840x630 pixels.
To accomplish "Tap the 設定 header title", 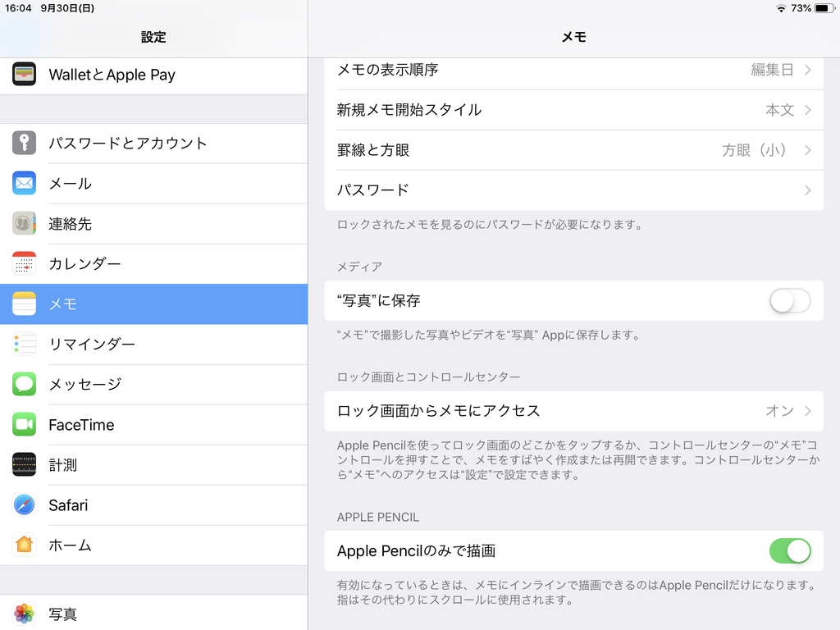I will [x=153, y=37].
